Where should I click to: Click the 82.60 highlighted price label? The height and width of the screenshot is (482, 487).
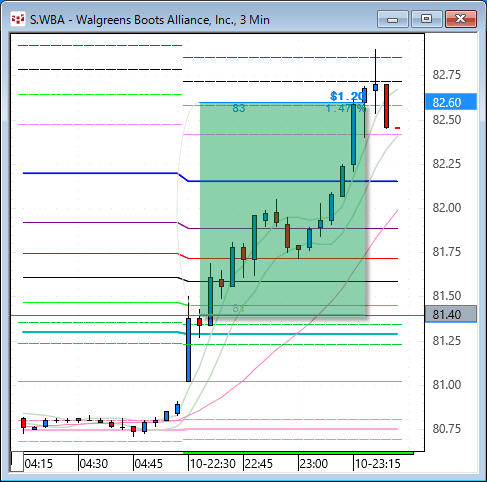pyautogui.click(x=451, y=102)
